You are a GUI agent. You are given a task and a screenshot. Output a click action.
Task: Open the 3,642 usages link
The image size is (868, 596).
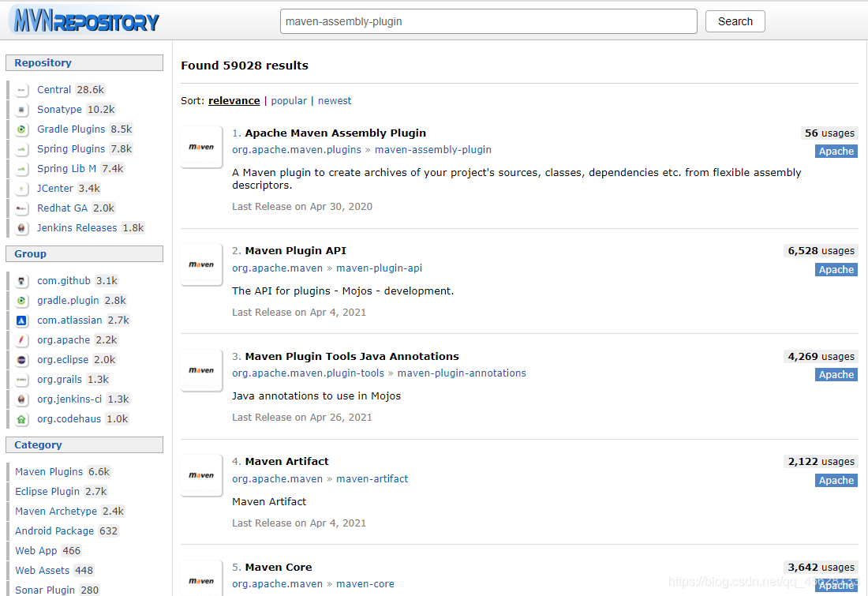[x=821, y=568]
